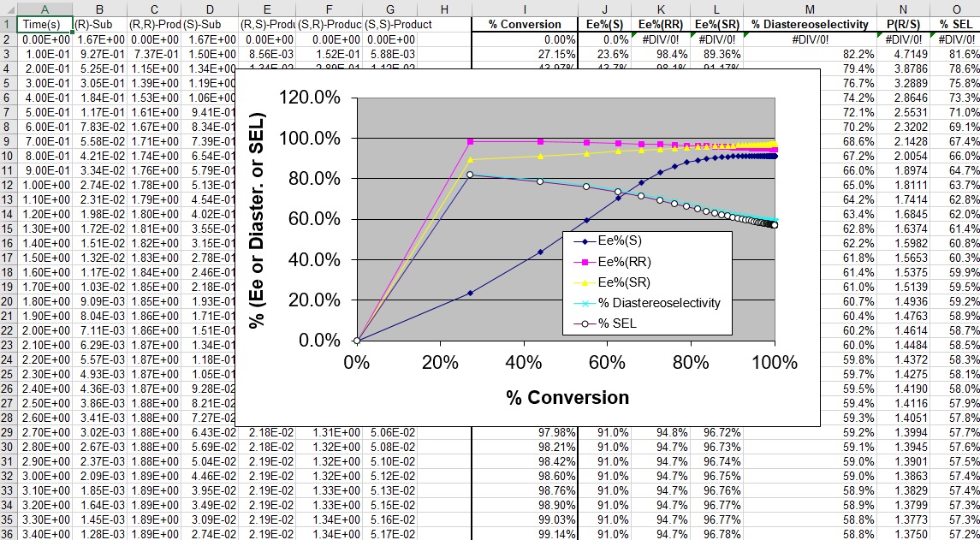This screenshot has width=980, height=540.
Task: Click the #DIV/0! cell under Ee%(RR)
Action: 661,39
